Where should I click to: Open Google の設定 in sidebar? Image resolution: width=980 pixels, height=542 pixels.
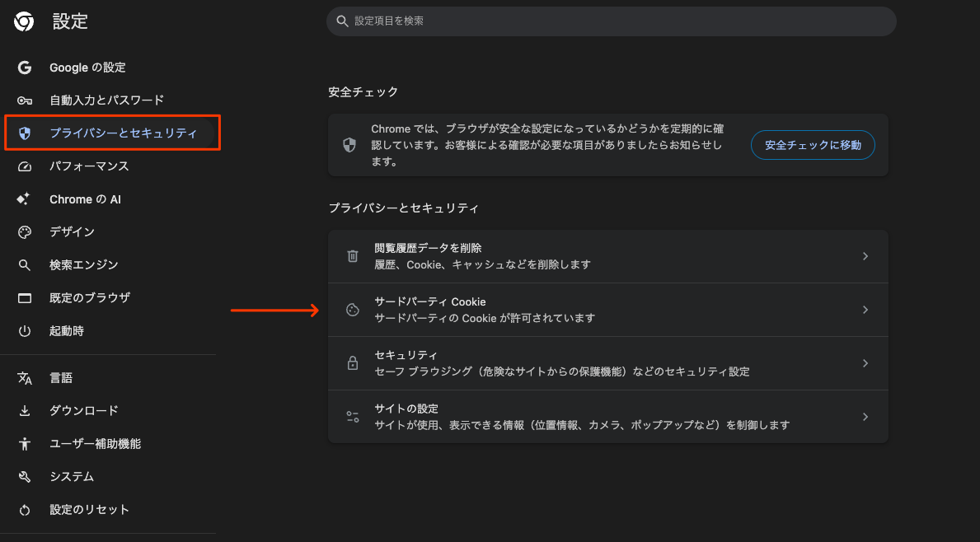tap(87, 68)
